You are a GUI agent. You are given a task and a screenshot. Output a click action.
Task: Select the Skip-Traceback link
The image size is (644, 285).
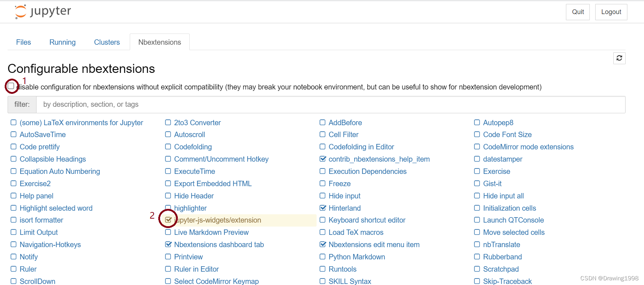(507, 281)
